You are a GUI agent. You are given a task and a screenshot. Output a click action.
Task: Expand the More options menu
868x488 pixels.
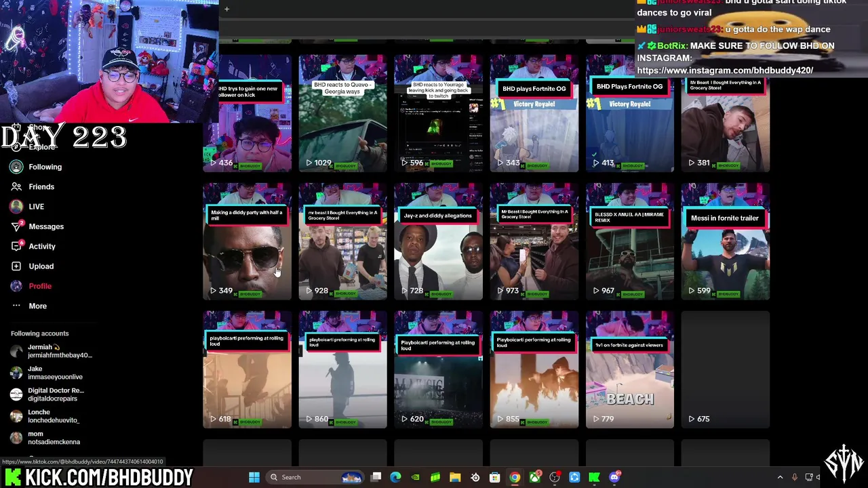point(28,306)
